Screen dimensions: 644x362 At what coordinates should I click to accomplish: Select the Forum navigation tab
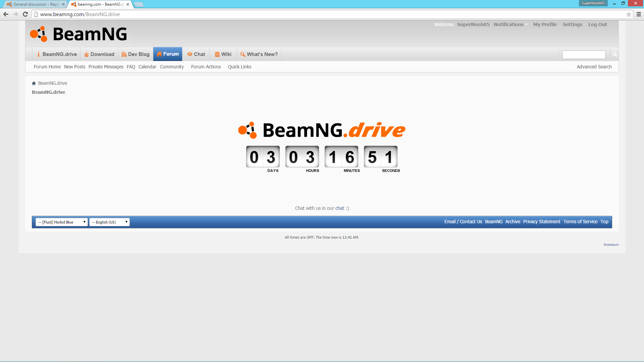(168, 54)
